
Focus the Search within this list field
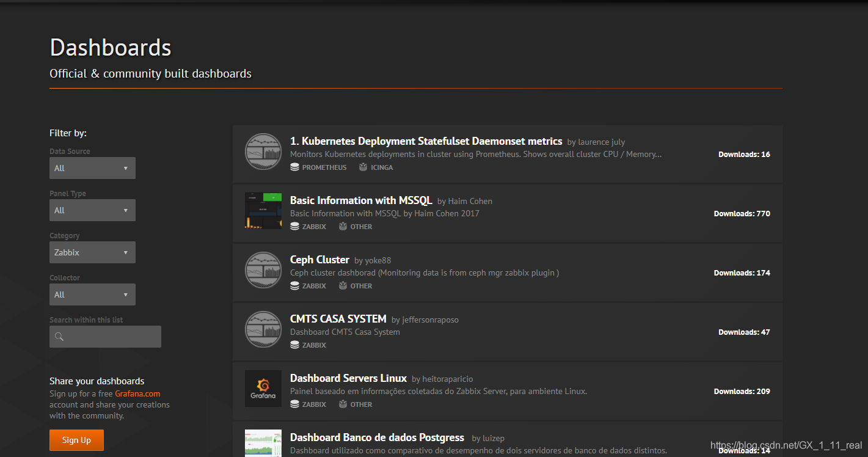(105, 337)
